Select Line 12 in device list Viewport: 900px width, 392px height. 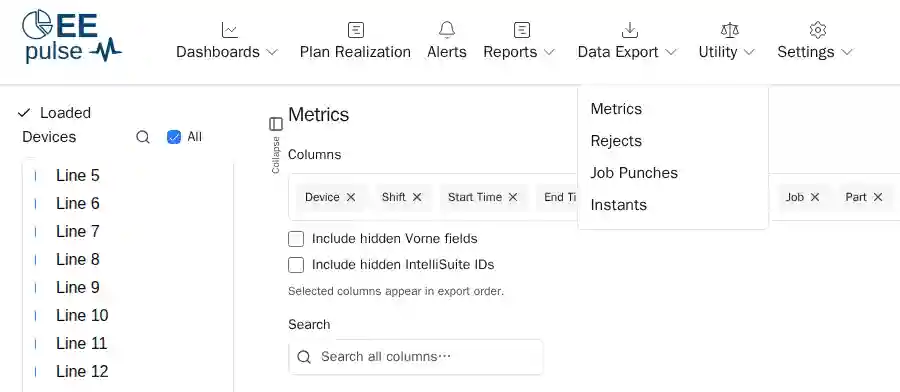pyautogui.click(x=82, y=371)
